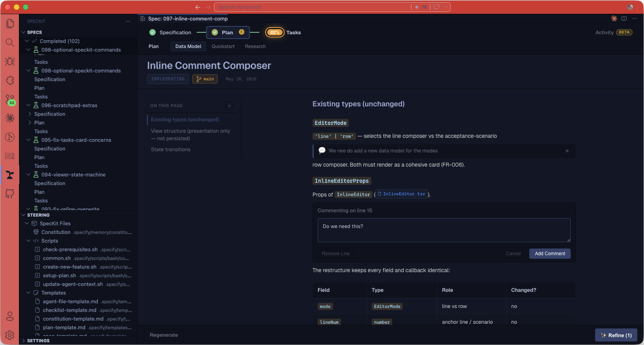644x345 pixels.
Task: Click the Regenerate button
Action: click(x=164, y=335)
